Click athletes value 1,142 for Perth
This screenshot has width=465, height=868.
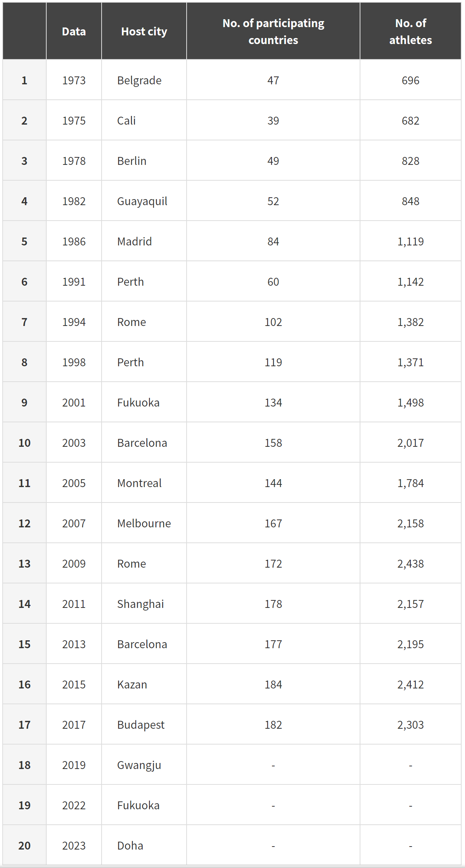pos(410,282)
